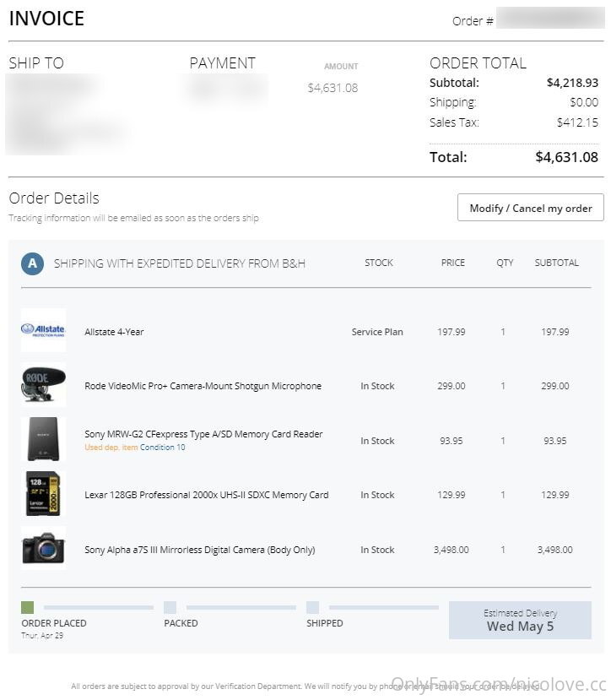Screen dimensions: 611x700
Task: Click the Order Details heading
Action: 54,198
